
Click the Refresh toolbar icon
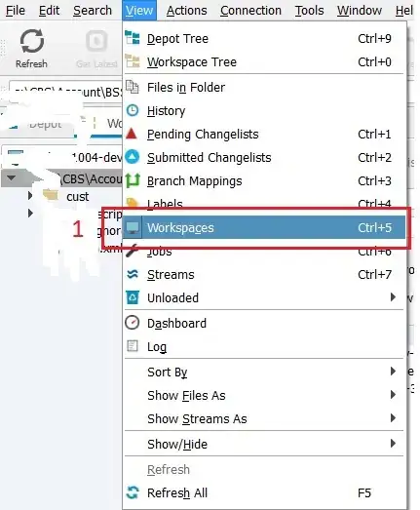31,41
